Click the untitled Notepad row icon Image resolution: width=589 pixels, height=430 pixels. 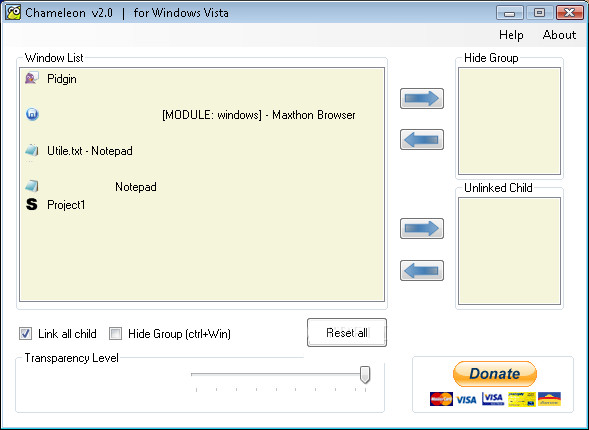click(32, 186)
